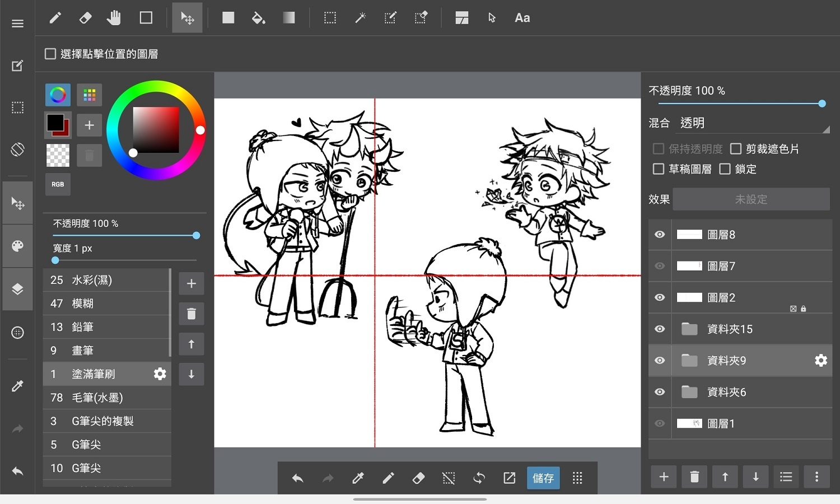Select the 水彩(濕) brush
This screenshot has height=504, width=840.
[x=106, y=280]
